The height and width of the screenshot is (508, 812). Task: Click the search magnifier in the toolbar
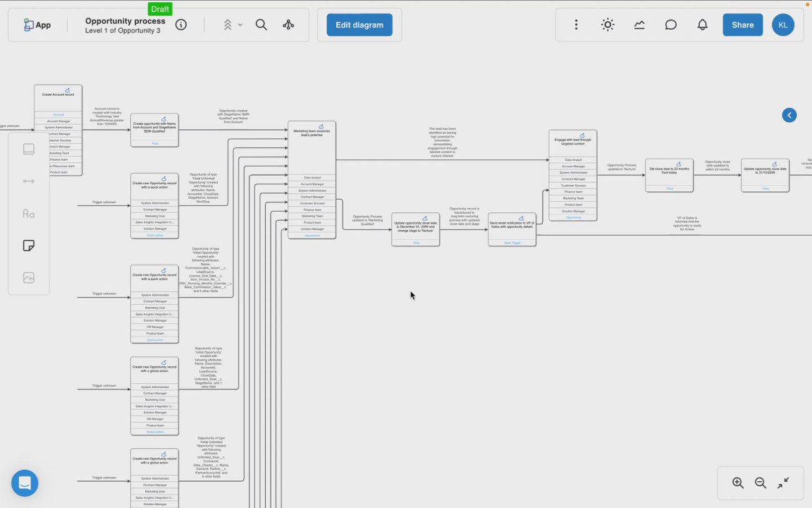261,25
